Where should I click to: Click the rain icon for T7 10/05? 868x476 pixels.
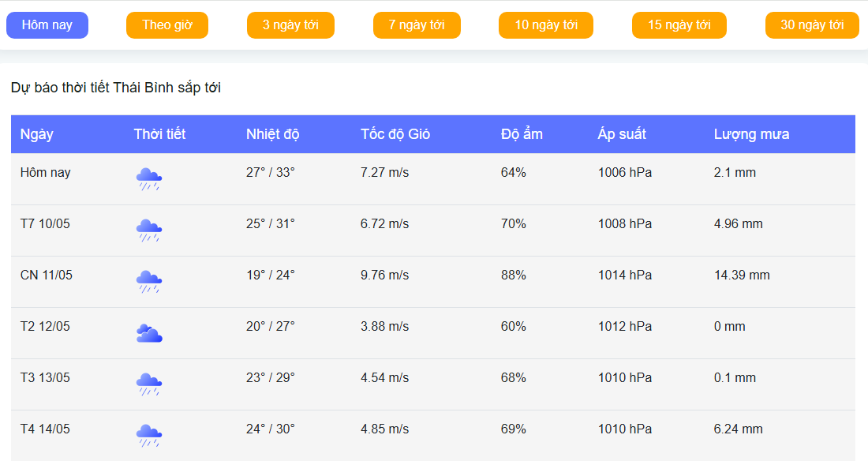click(148, 231)
